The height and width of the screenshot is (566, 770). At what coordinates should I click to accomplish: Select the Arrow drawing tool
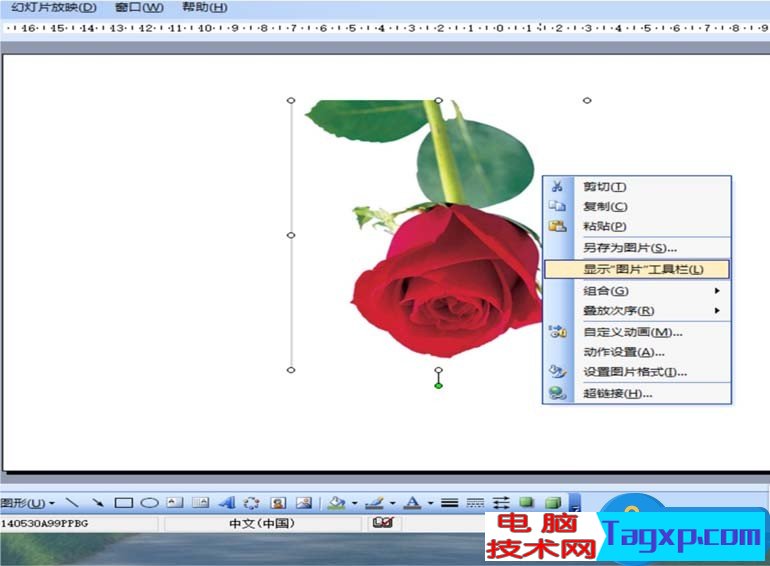98,503
